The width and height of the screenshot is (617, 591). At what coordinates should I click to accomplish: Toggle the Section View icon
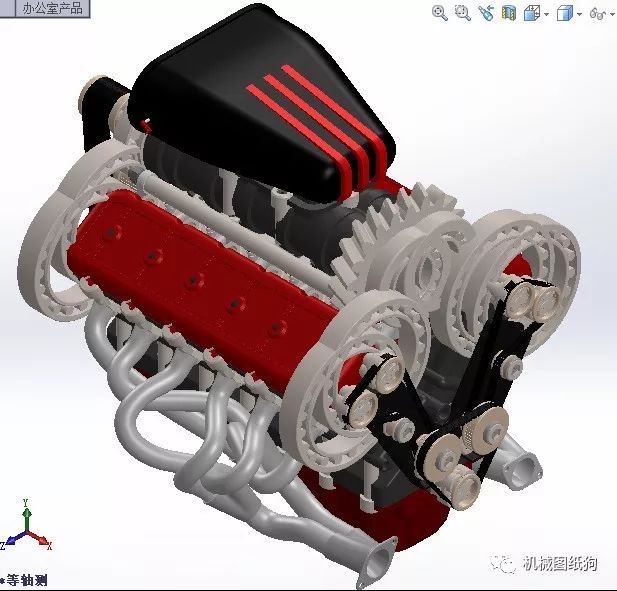508,13
